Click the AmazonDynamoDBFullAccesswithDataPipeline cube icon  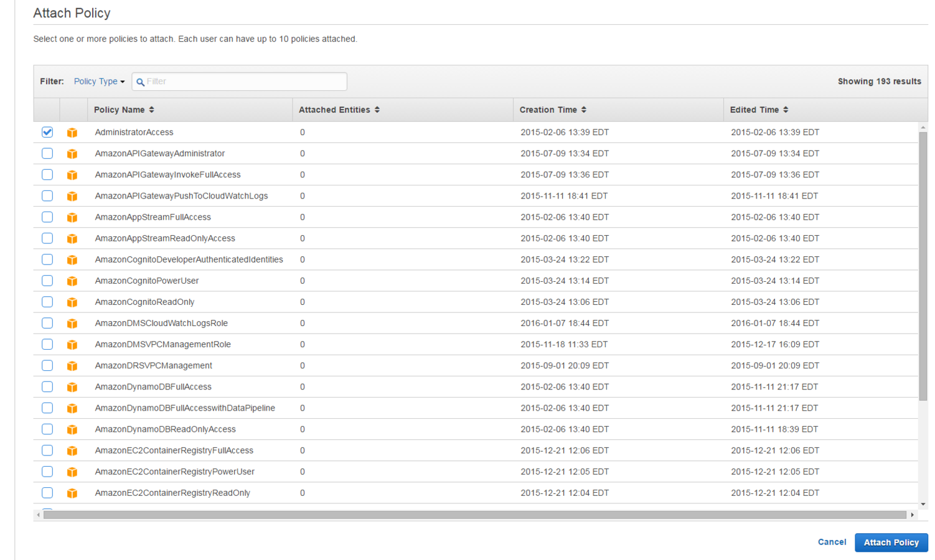72,408
